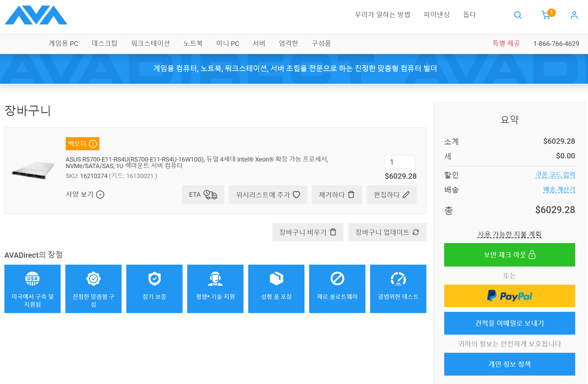Open the 구성품 menu

click(x=321, y=43)
